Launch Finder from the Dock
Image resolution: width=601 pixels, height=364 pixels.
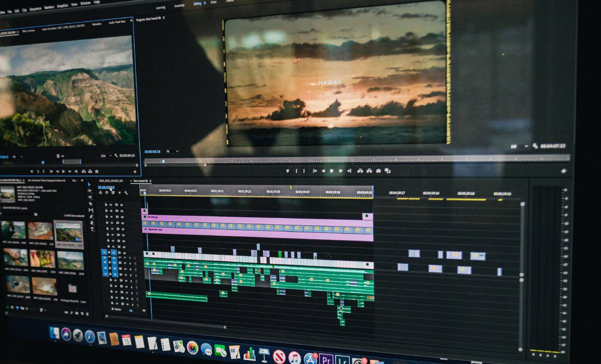54,332
